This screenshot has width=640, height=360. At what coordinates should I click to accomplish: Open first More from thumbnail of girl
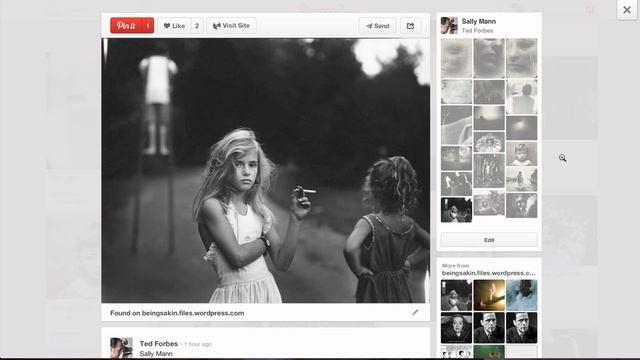456,295
